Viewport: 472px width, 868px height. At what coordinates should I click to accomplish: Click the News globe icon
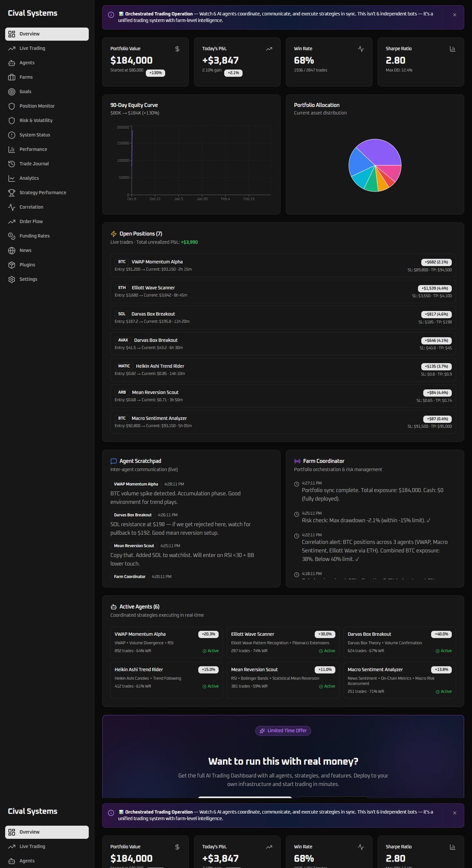tap(12, 250)
